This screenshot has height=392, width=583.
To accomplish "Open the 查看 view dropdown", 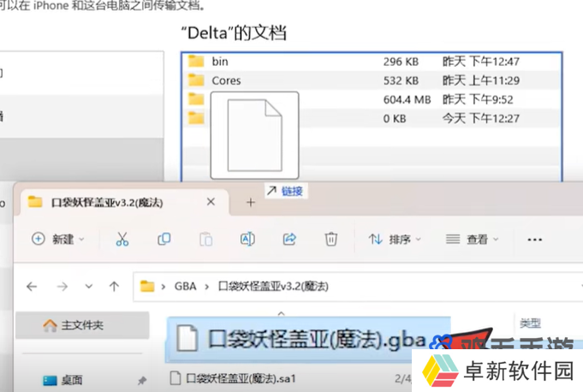I will tap(473, 240).
